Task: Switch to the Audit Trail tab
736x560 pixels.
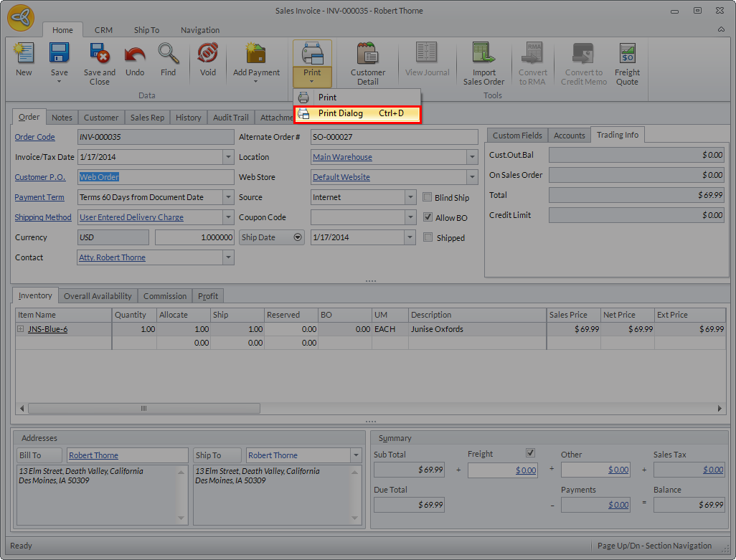Action: click(230, 118)
